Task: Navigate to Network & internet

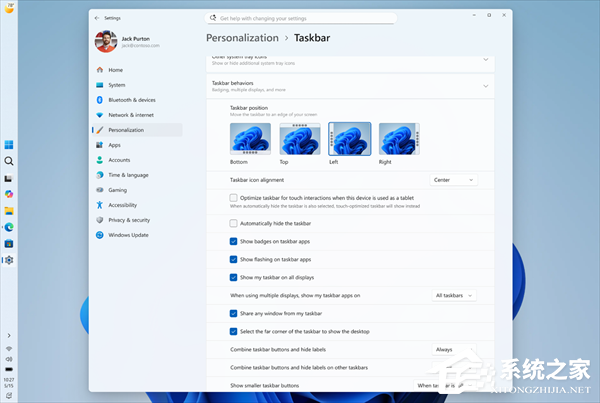Action: [131, 115]
